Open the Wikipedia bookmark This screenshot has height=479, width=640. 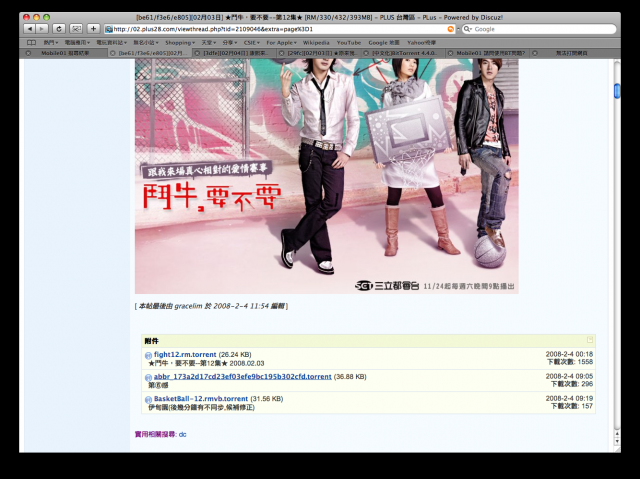point(316,42)
